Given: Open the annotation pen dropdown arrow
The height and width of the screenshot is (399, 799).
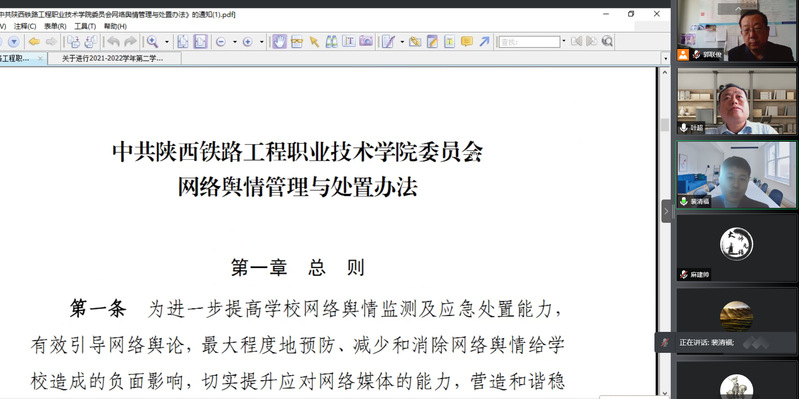Looking at the screenshot, I should click(x=402, y=42).
